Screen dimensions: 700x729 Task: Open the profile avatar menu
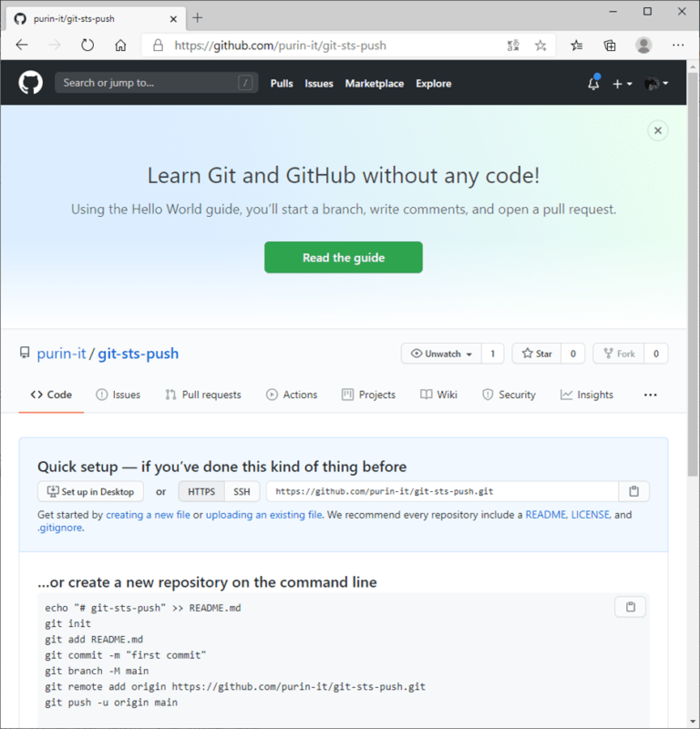point(654,83)
